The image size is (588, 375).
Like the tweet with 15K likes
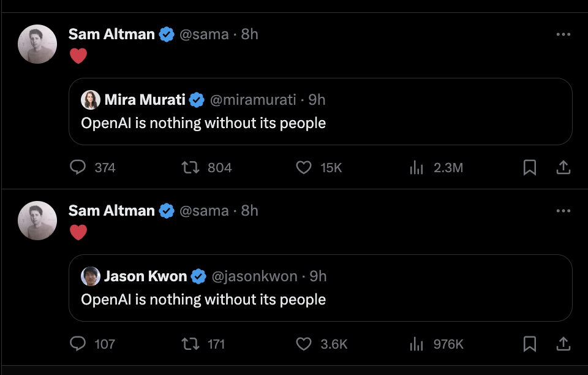point(304,167)
